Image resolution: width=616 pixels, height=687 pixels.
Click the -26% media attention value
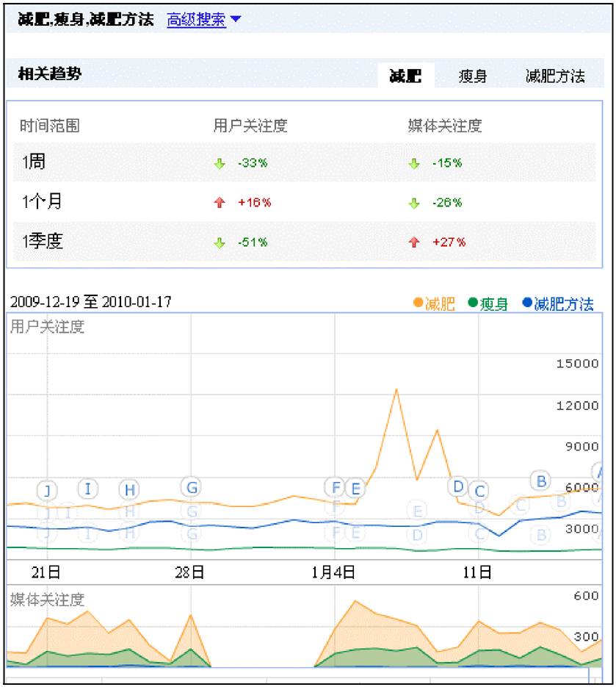pos(447,202)
